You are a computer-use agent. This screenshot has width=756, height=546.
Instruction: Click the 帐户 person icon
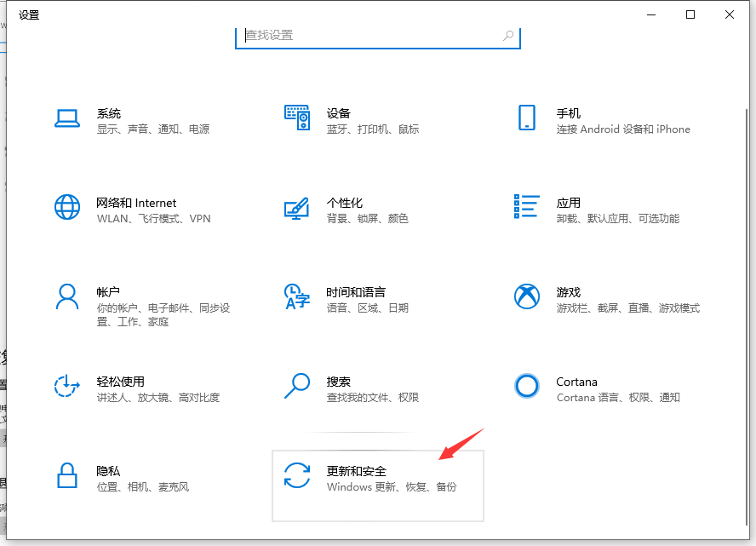point(67,296)
